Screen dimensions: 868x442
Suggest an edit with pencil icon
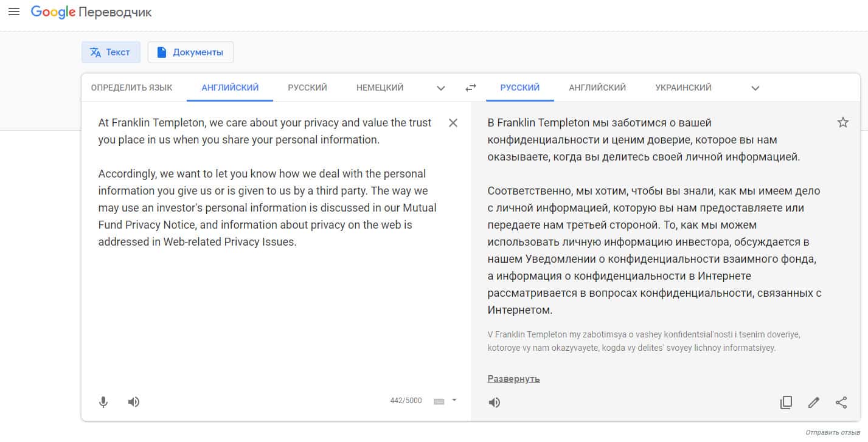(x=813, y=402)
